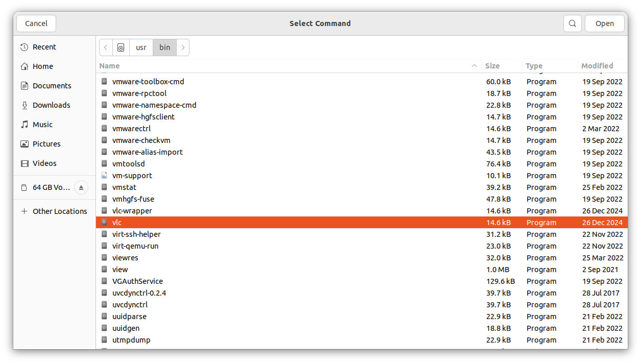Click the Home house icon in sidebar
Screen dimensions: 641x364
[x=24, y=66]
